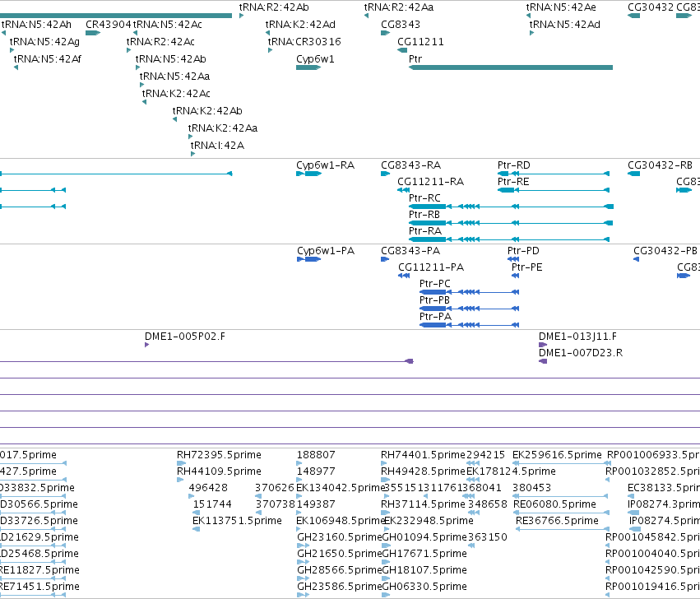700x599 pixels.
Task: Select the RH44109.5prime EST label
Action: tap(219, 471)
